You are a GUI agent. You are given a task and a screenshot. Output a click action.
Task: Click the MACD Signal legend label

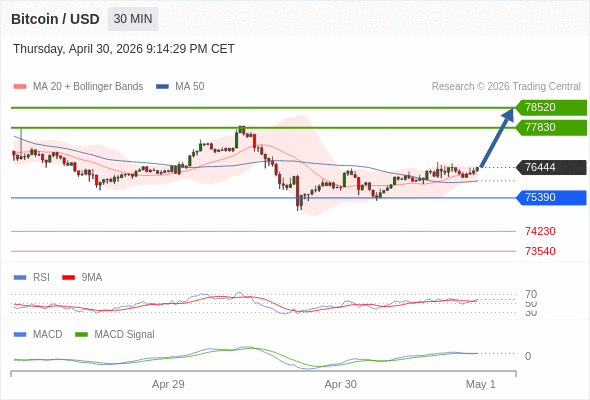click(125, 335)
